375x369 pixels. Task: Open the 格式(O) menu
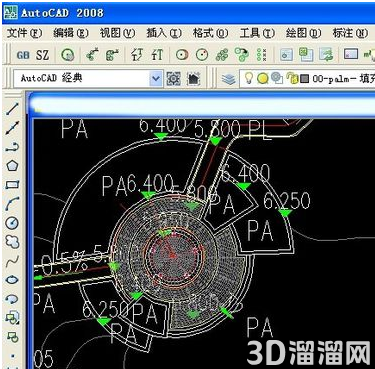(210, 33)
